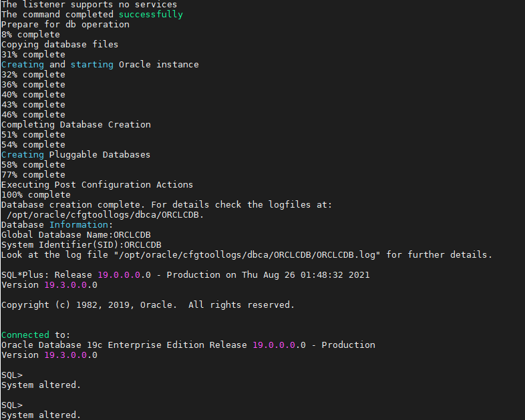This screenshot has height=420, width=525.
Task: Click the "Completing Database Creation" line
Action: pos(76,125)
